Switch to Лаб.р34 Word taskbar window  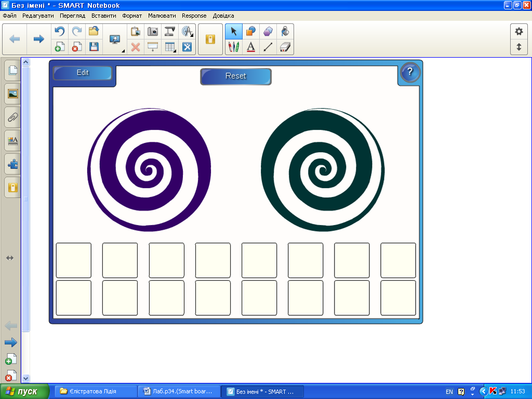[179, 392]
